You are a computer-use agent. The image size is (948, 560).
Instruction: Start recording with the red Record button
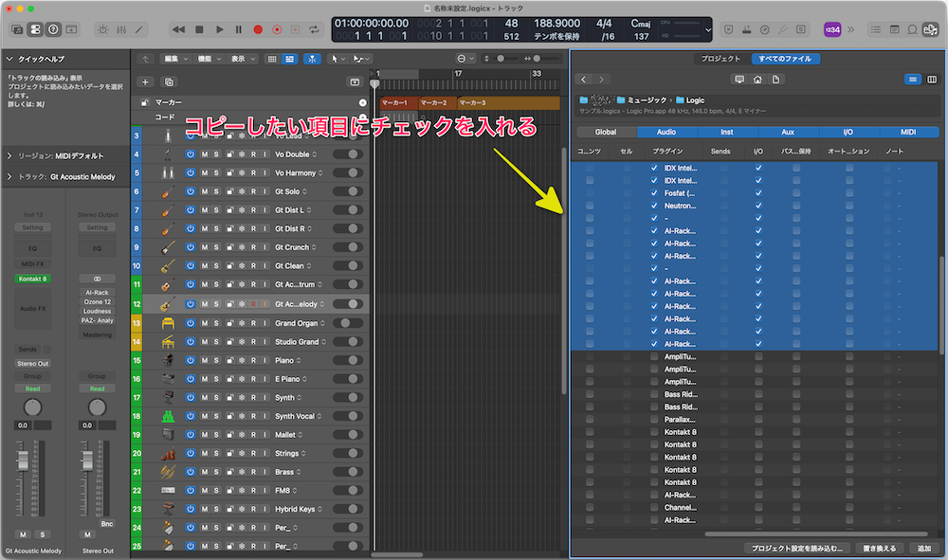[258, 29]
